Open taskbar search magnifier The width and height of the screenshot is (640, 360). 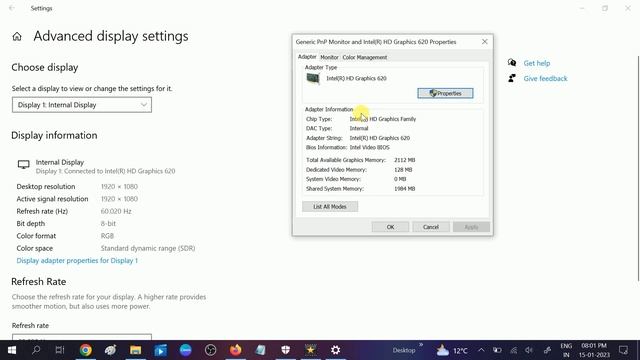[x=36, y=350]
